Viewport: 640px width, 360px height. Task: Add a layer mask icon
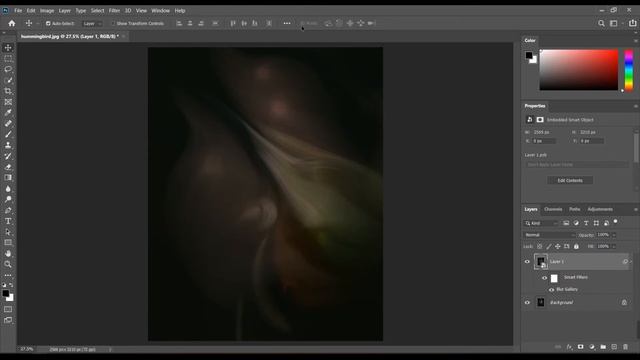pyautogui.click(x=580, y=347)
